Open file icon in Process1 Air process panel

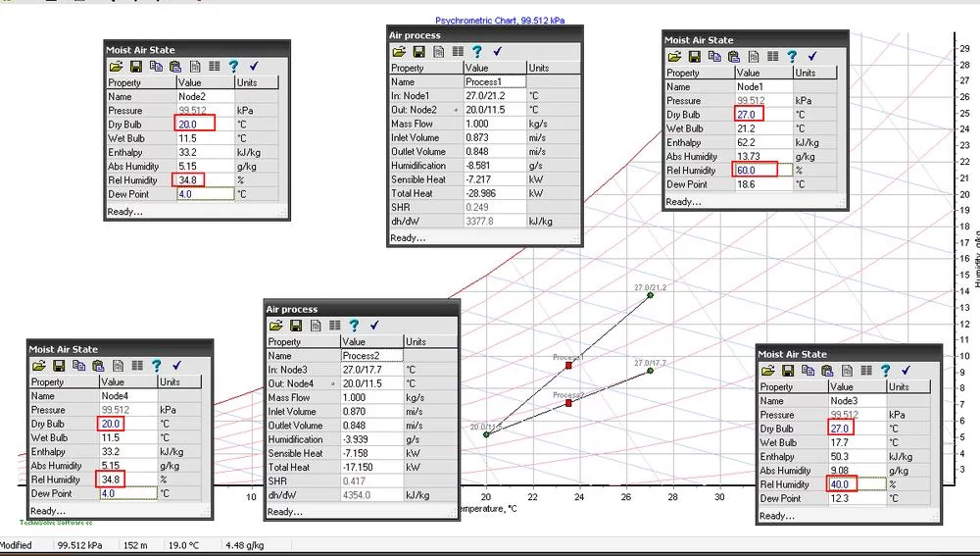point(399,51)
